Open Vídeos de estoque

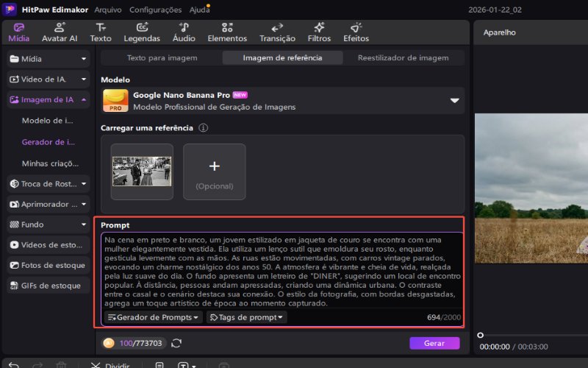[48, 245]
